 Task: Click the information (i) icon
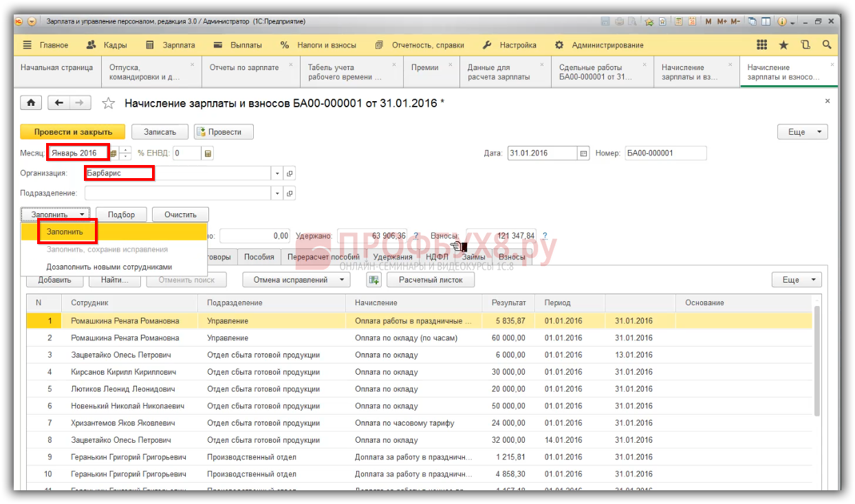click(781, 22)
